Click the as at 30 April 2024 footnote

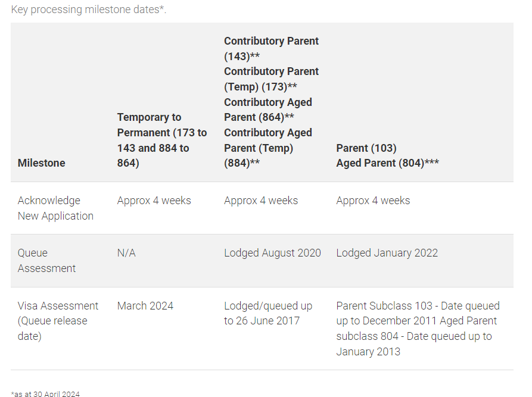[x=45, y=393]
